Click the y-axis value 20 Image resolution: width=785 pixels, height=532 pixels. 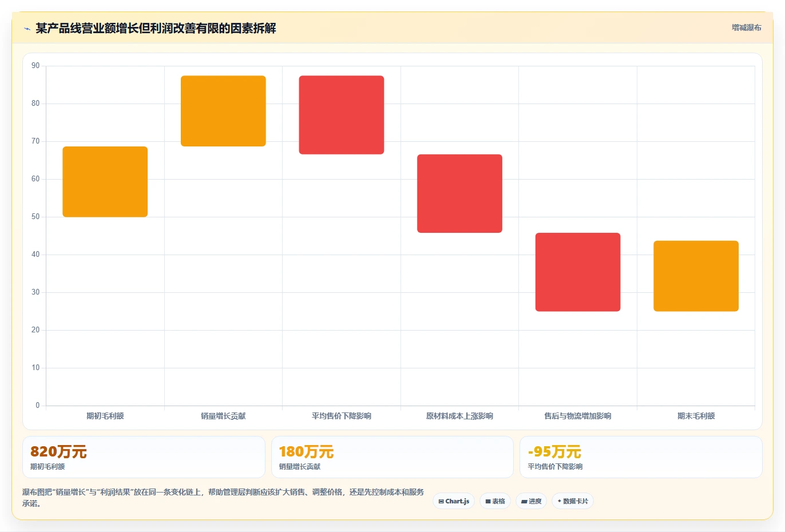35,330
